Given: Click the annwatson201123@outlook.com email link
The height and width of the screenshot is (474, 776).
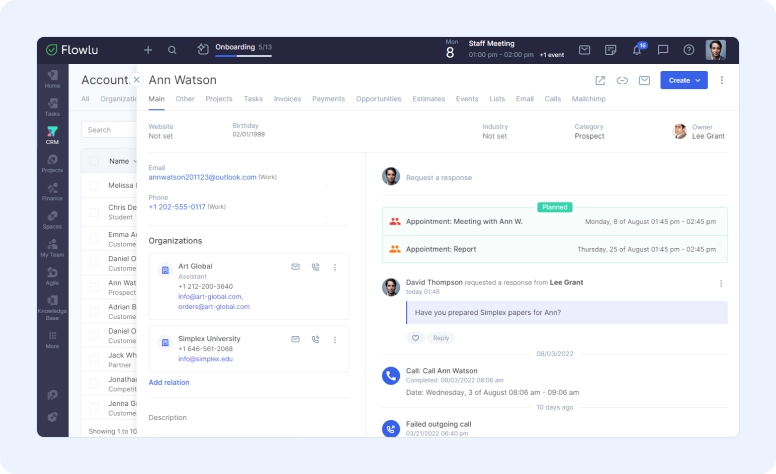Looking at the screenshot, I should [202, 177].
